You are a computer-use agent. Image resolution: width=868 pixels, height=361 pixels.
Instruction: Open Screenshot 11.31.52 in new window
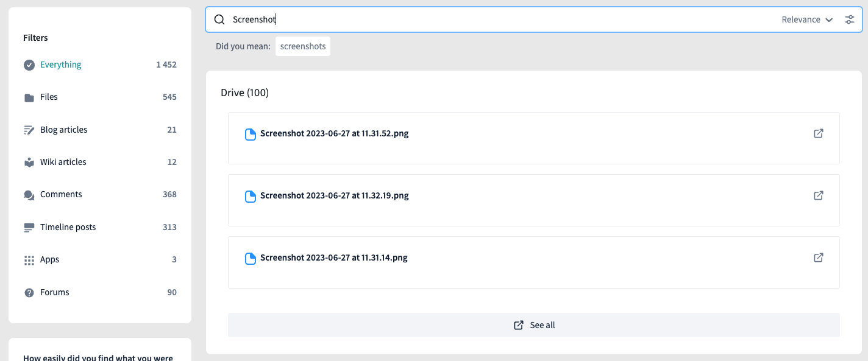(819, 133)
